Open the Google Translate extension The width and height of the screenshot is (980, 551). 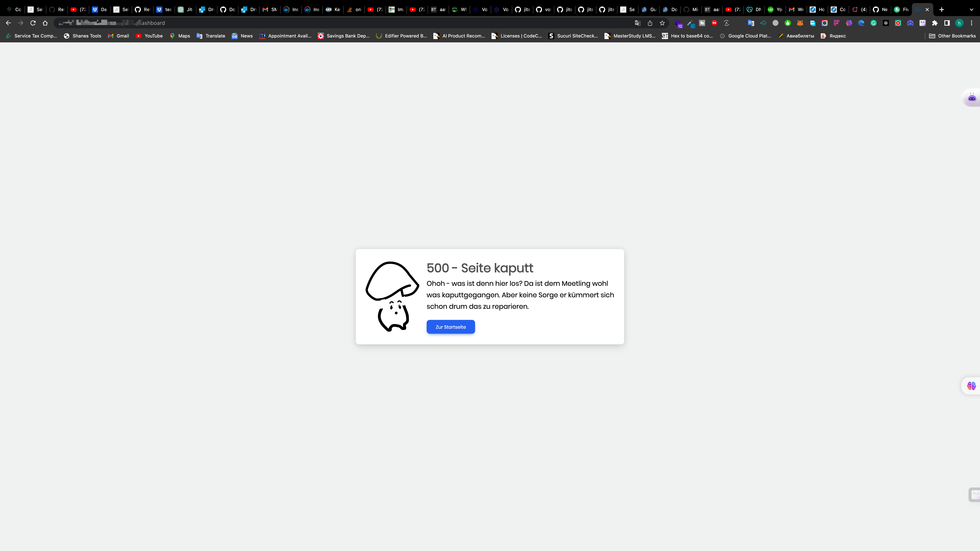(751, 23)
